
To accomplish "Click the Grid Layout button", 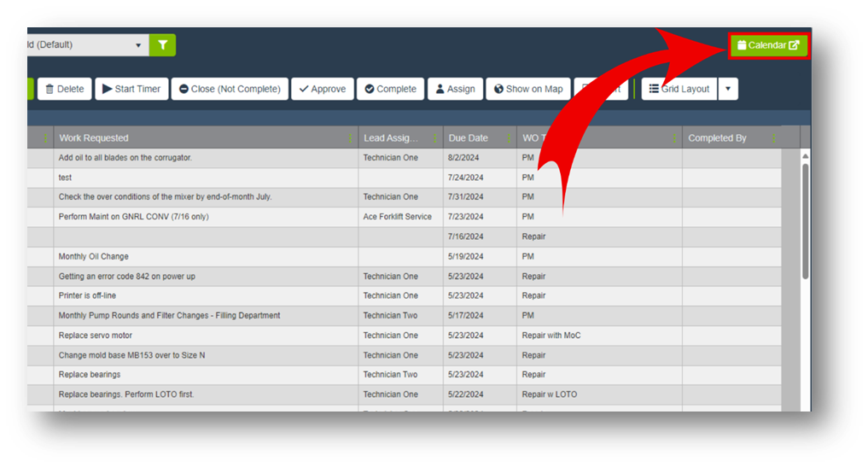I will click(x=679, y=89).
